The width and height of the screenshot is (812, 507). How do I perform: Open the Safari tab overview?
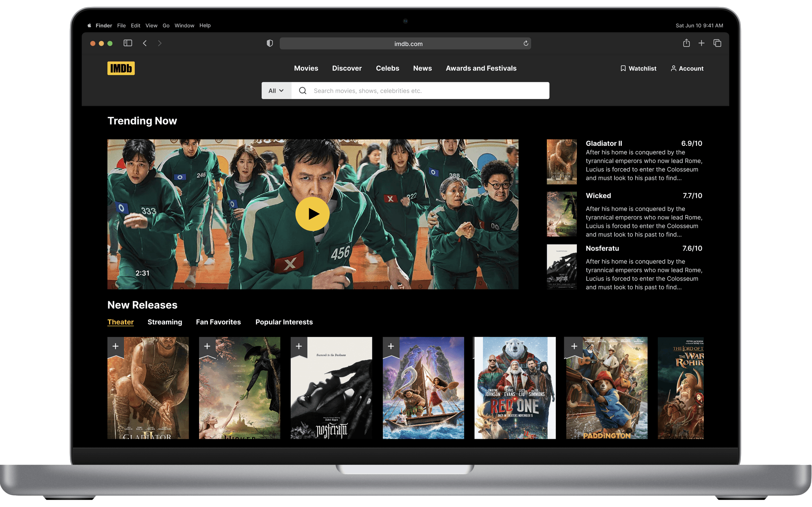(717, 43)
